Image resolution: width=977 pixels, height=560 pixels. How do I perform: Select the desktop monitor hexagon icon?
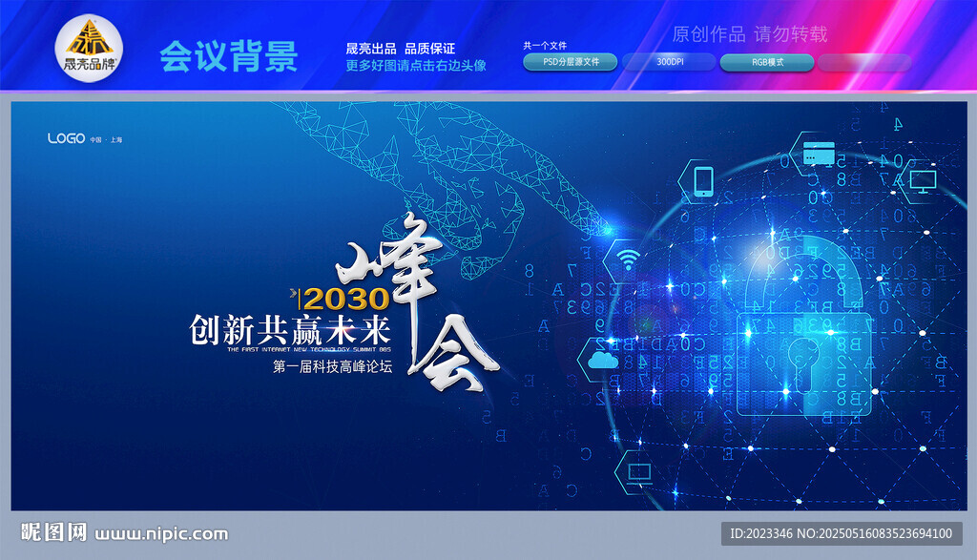click(x=923, y=181)
